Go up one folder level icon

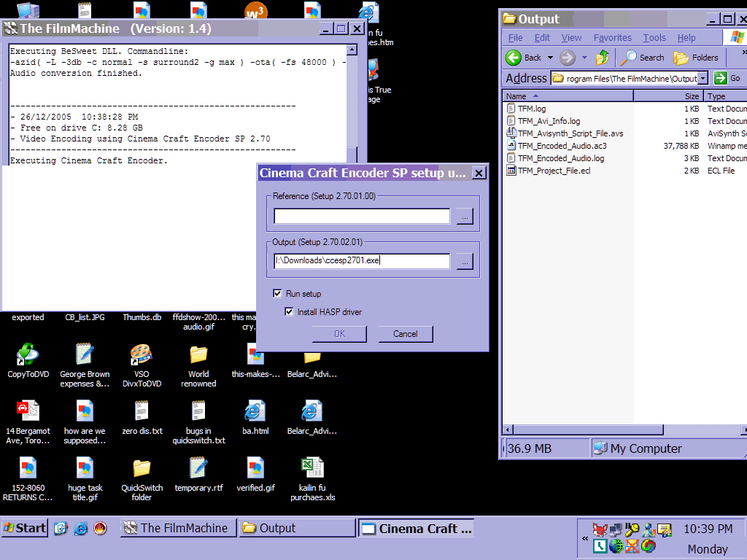pos(602,58)
